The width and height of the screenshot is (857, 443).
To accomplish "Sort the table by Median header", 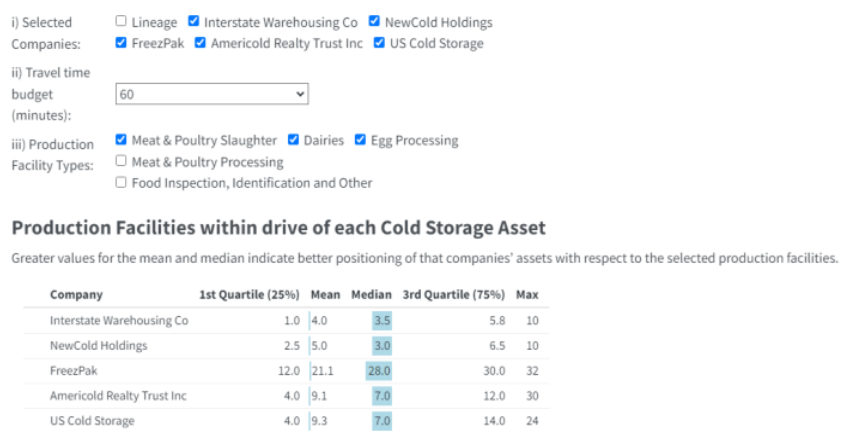I will tap(369, 295).
